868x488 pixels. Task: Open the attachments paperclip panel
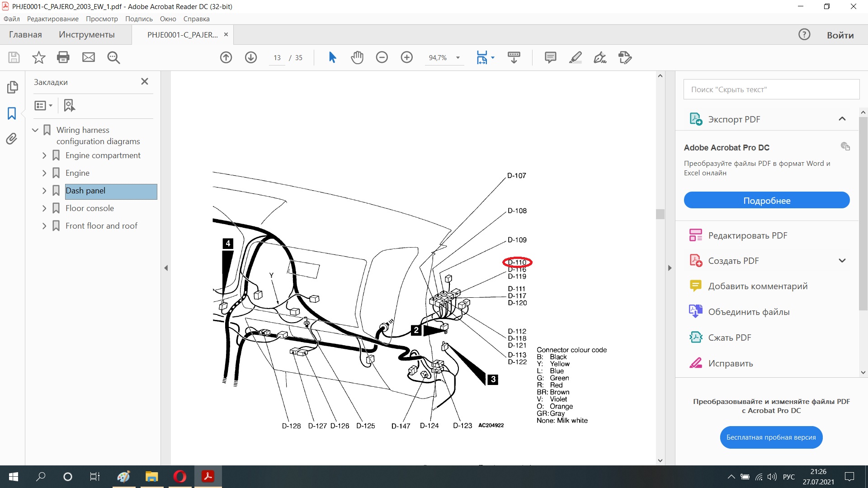click(x=12, y=139)
